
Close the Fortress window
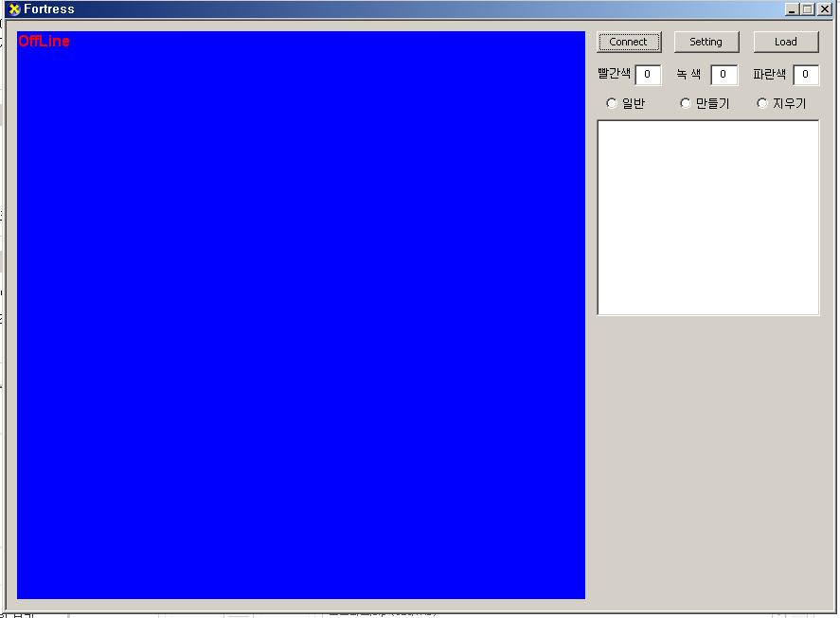pos(825,9)
